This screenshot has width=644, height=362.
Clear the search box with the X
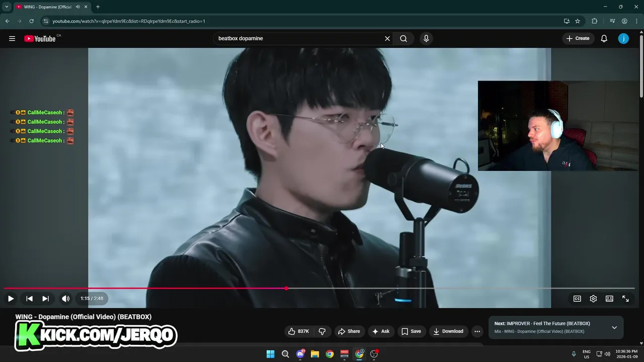[387, 39]
